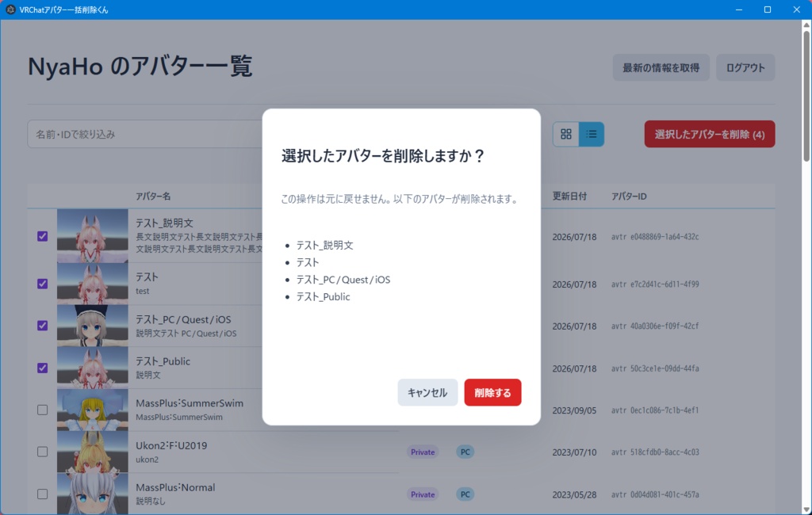The width and height of the screenshot is (812, 515).
Task: Click the vertical scrollbar thumb
Action: click(x=806, y=96)
